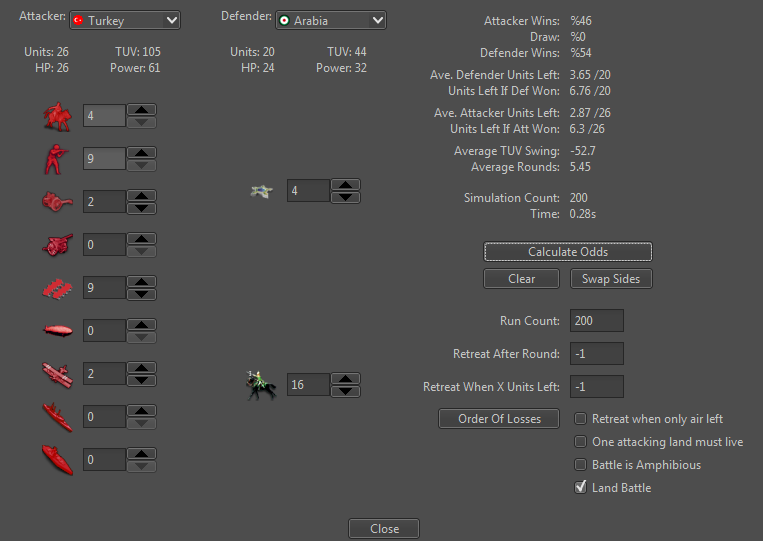Image resolution: width=763 pixels, height=541 pixels.
Task: Click the Calculate Odds button
Action: pos(568,252)
